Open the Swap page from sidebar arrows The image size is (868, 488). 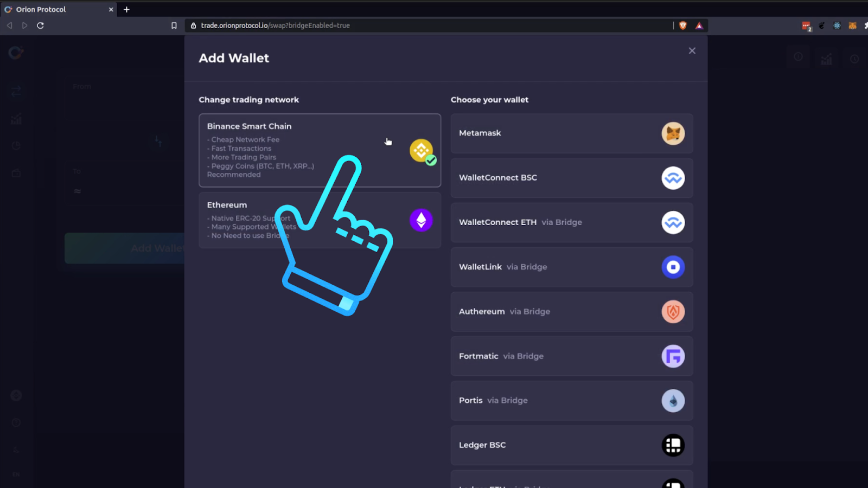pos(16,91)
